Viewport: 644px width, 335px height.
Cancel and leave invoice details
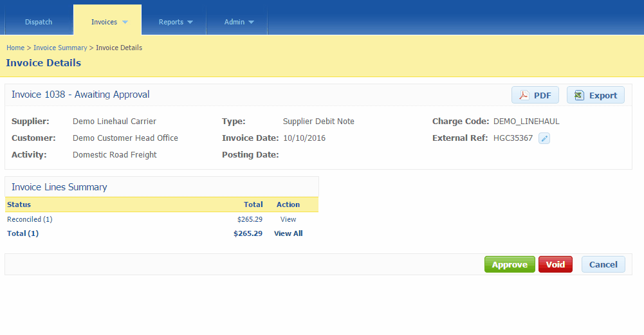point(603,264)
